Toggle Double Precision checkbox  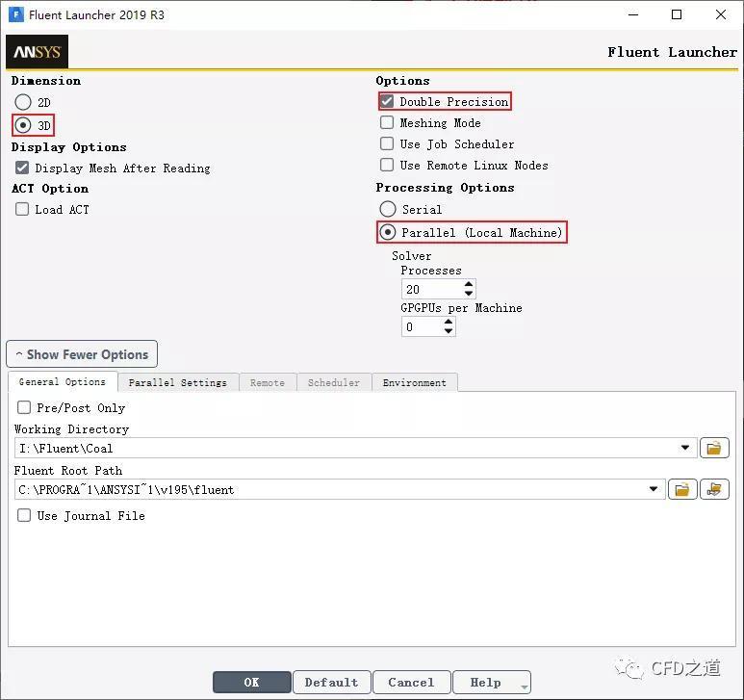click(387, 101)
